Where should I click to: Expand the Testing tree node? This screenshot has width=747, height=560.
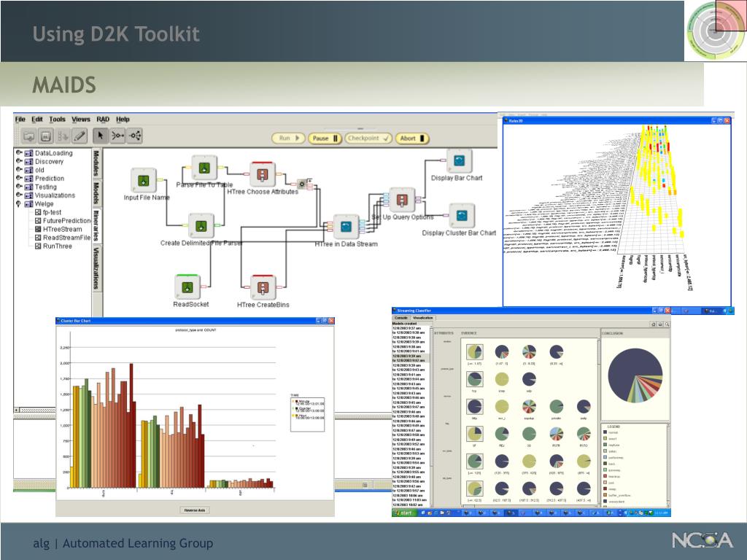[18, 187]
